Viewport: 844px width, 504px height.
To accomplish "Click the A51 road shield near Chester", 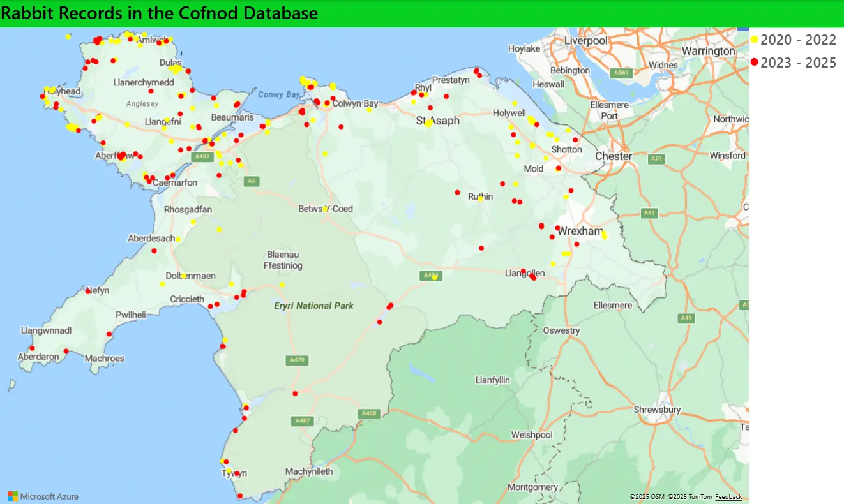I will coord(656,158).
